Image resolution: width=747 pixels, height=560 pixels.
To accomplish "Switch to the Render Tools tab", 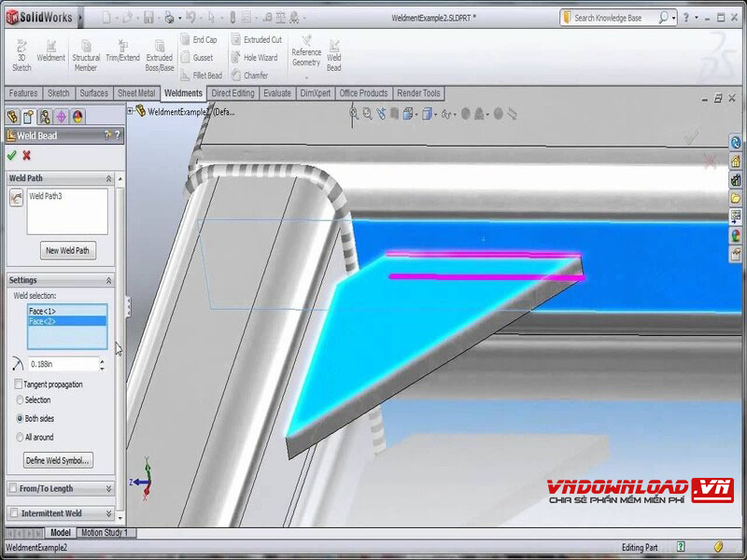I will (418, 92).
